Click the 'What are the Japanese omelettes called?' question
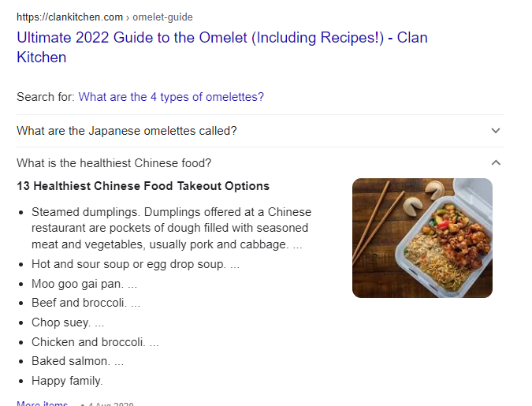The width and height of the screenshot is (532, 406). pos(127,131)
